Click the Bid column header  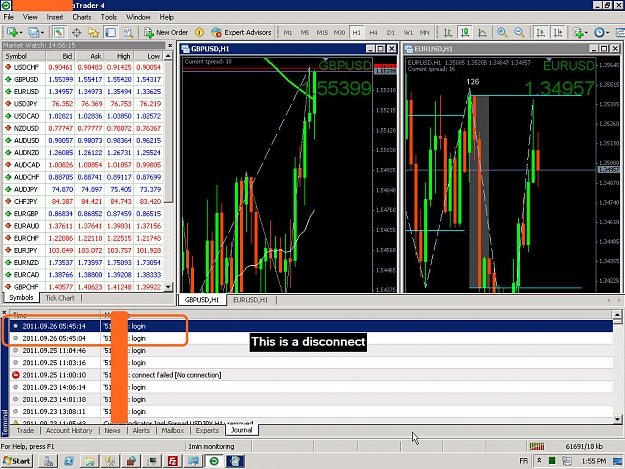pos(61,56)
